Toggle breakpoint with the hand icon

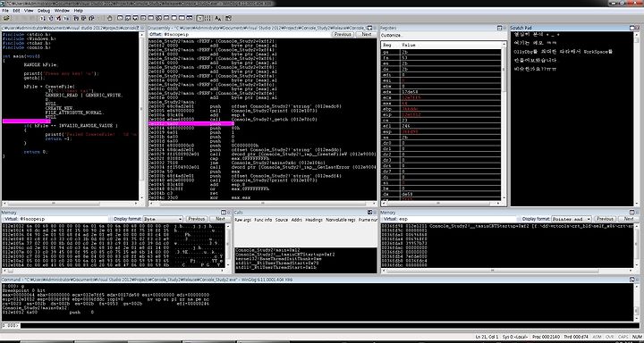110,18
